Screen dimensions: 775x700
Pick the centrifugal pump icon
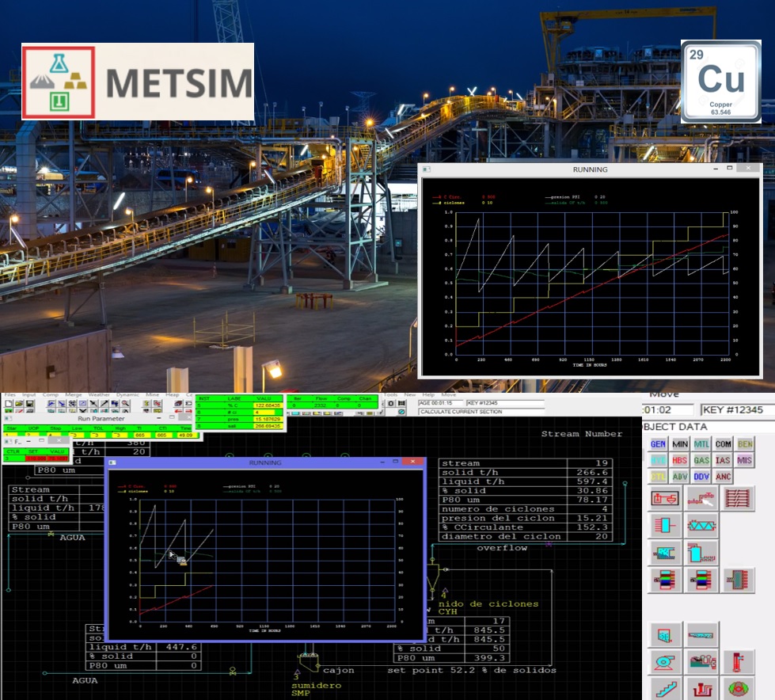pyautogui.click(x=665, y=662)
